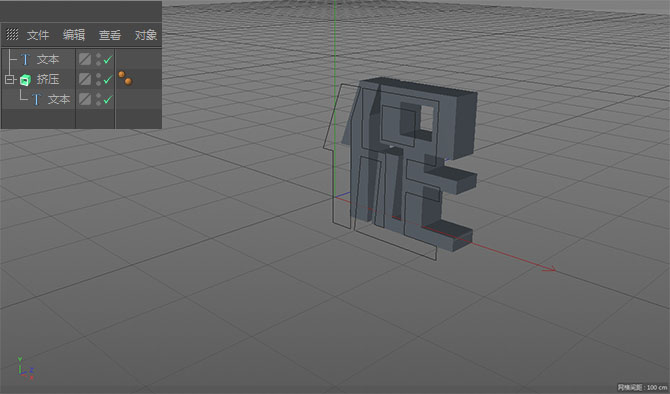
Task: Toggle visibility dots of 挤压 object
Action: (x=98, y=79)
